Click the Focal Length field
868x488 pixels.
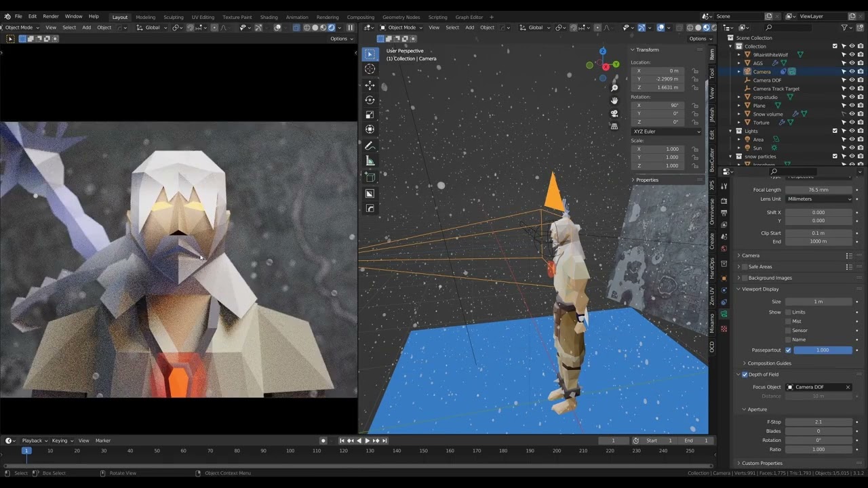(818, 190)
